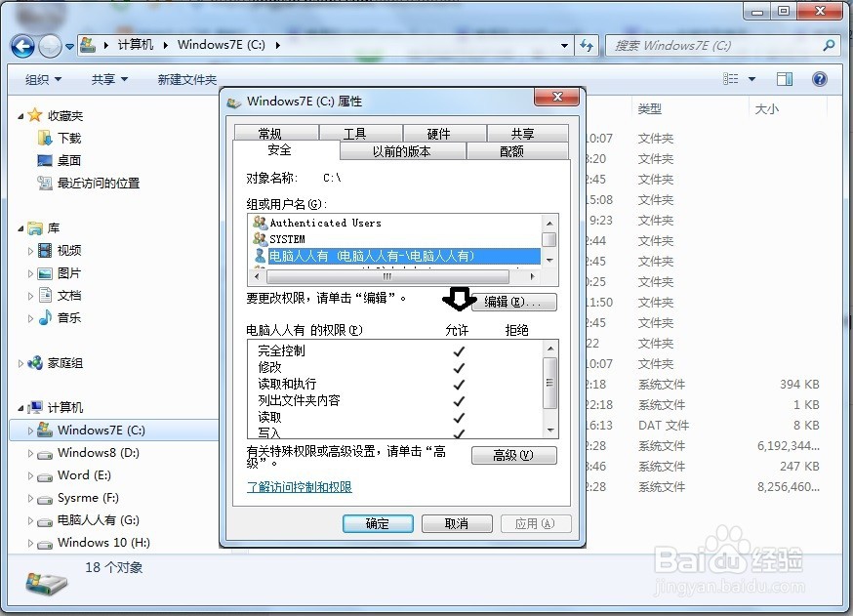The width and height of the screenshot is (853, 616).
Task: Switch to the 以前的版本 tab
Action: coord(402,151)
